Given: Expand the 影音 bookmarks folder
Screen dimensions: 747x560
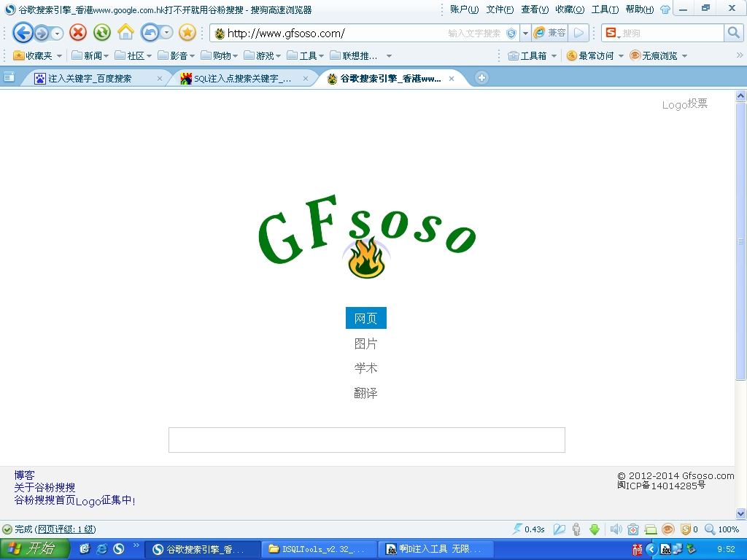Looking at the screenshot, I should point(176,55).
